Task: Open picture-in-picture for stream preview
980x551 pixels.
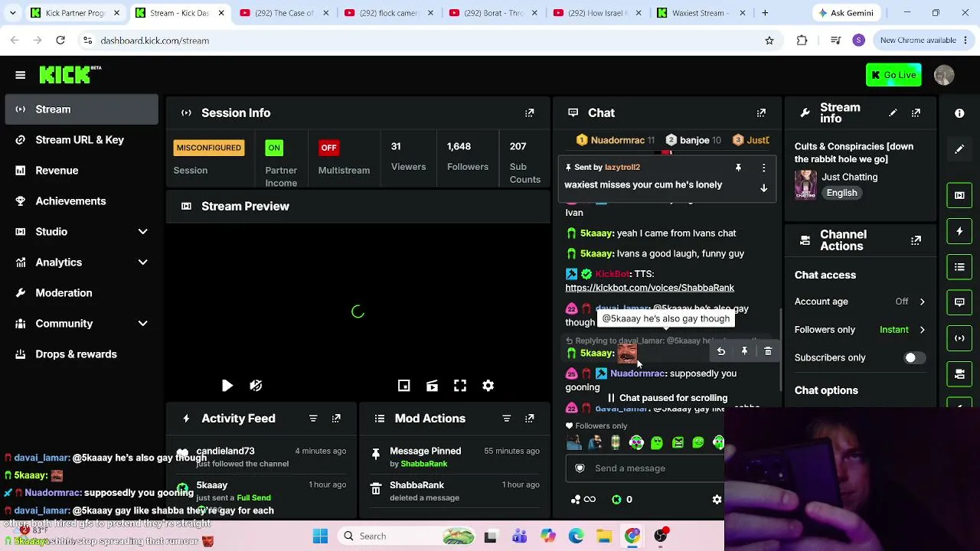Action: pos(404,386)
